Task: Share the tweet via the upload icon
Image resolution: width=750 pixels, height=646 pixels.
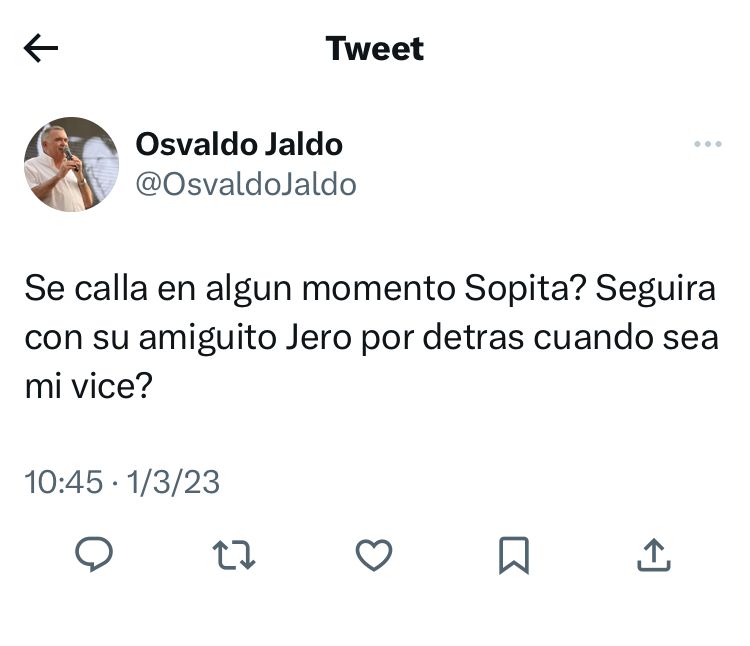Action: coord(652,554)
